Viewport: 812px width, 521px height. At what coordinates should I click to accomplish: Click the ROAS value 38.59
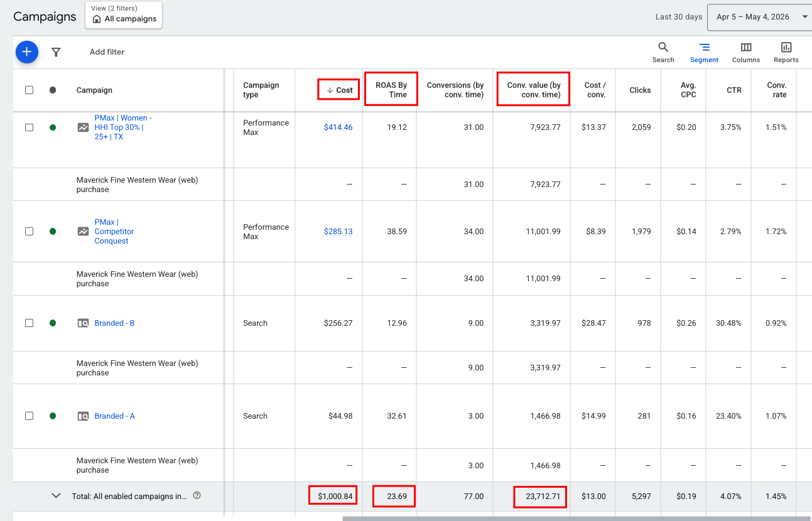pos(397,232)
